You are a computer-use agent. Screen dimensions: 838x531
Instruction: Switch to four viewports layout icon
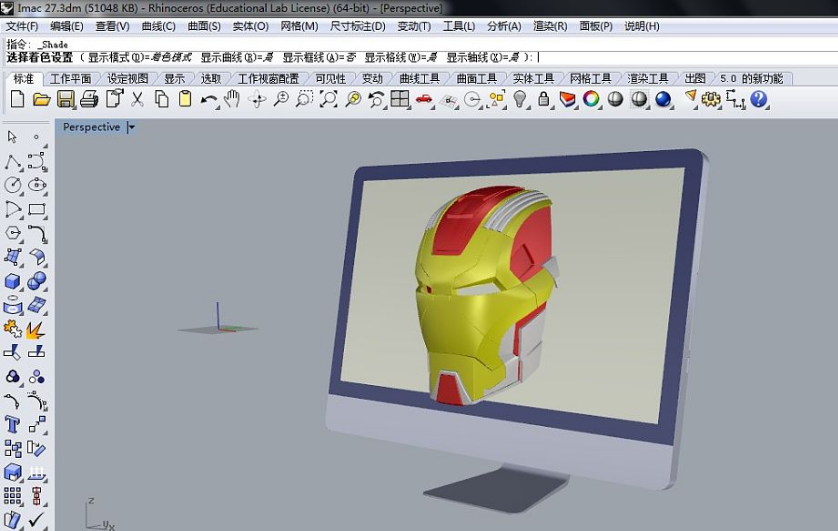pyautogui.click(x=400, y=99)
